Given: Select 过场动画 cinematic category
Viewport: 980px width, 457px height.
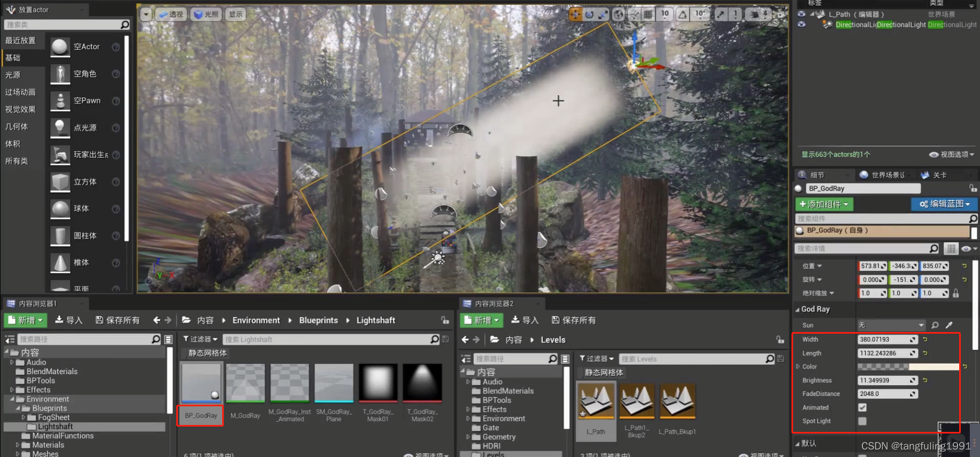Looking at the screenshot, I should point(20,92).
